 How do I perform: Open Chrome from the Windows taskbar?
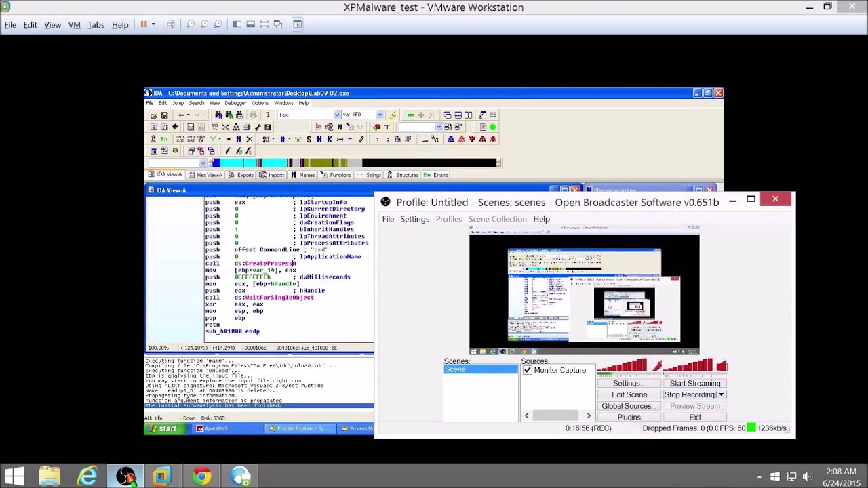[201, 476]
